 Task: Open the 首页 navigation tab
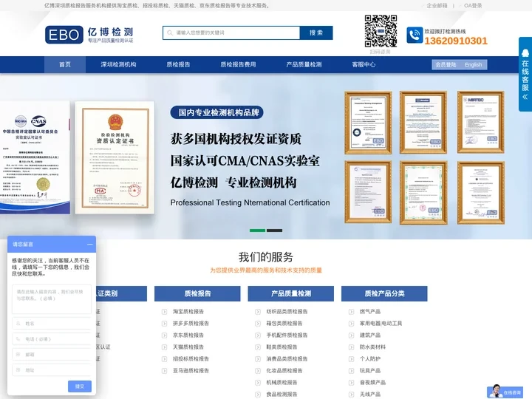(x=65, y=64)
